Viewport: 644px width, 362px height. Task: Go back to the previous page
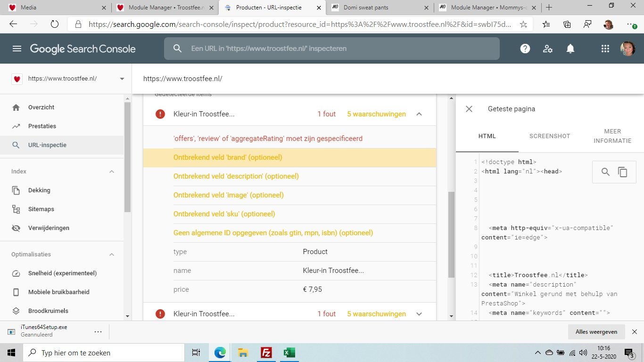(x=13, y=25)
